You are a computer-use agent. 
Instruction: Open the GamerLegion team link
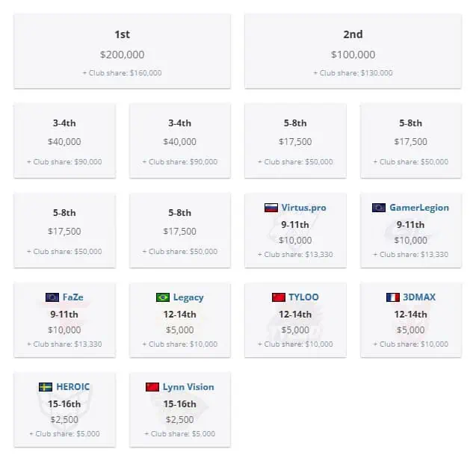419,208
